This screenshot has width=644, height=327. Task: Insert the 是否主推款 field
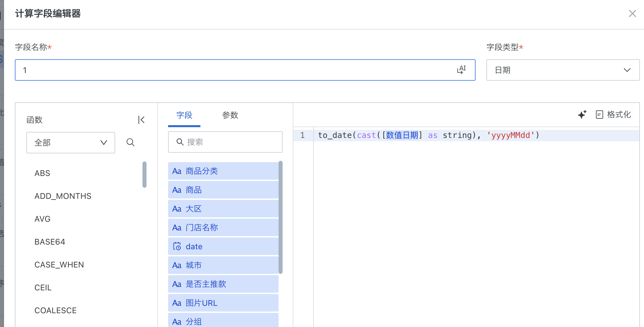(x=223, y=284)
